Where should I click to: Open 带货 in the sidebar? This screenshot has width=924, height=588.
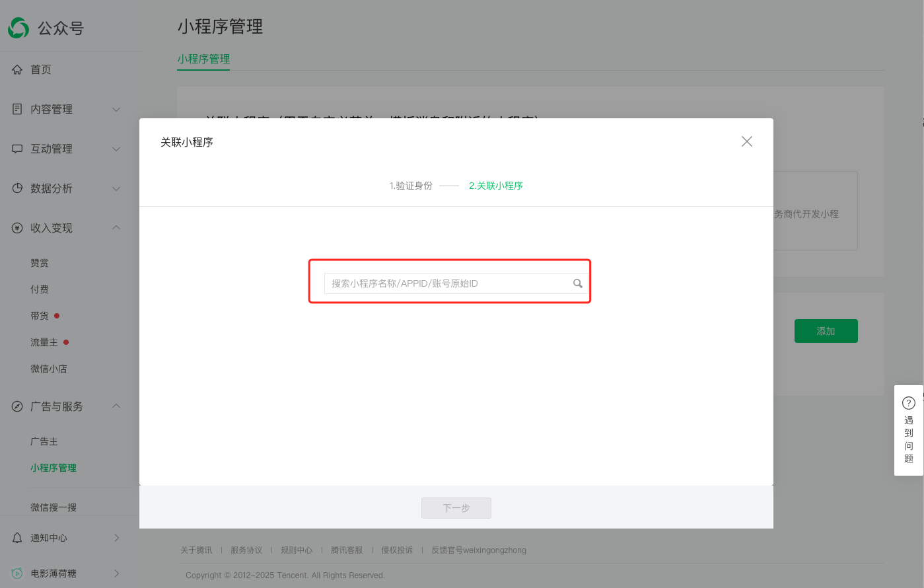tap(40, 316)
